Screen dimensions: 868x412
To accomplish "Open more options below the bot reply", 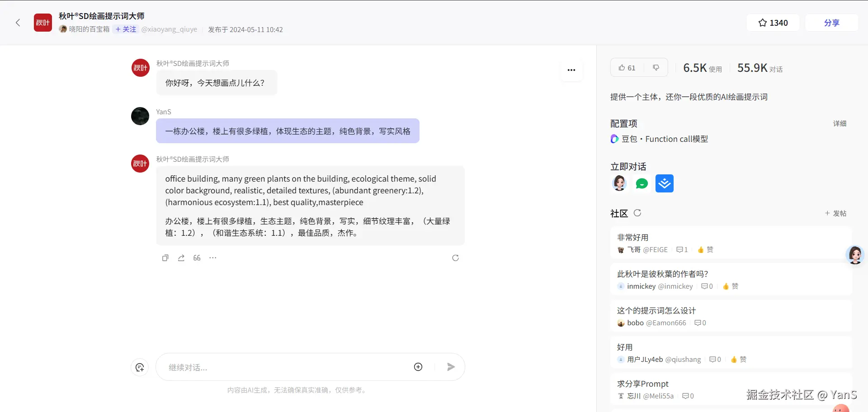I will (x=213, y=258).
